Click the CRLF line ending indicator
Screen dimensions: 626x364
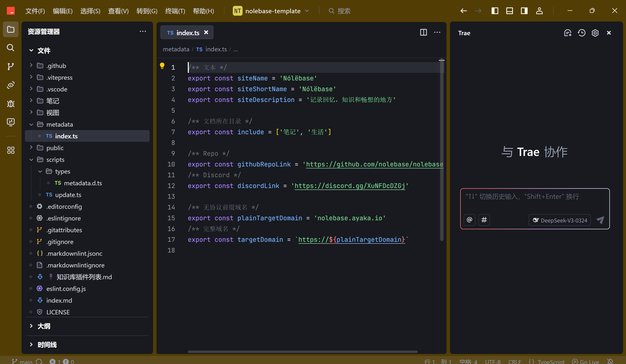tap(514, 361)
